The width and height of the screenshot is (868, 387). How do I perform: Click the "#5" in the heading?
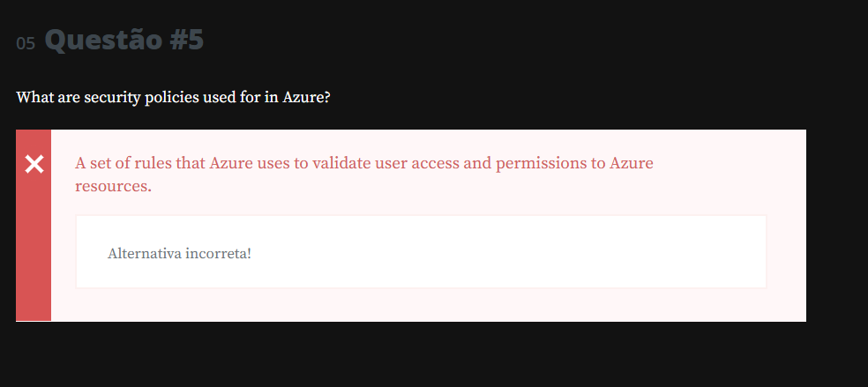(182, 41)
